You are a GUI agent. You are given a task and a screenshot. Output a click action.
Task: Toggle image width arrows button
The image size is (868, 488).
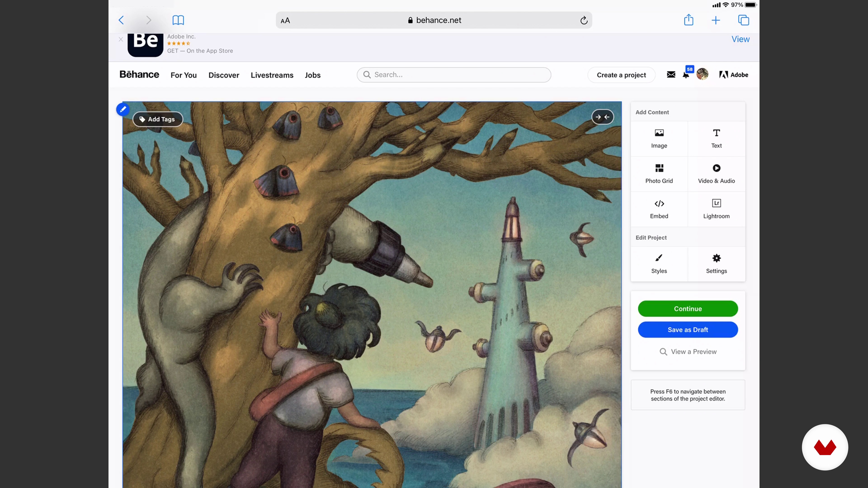602,117
